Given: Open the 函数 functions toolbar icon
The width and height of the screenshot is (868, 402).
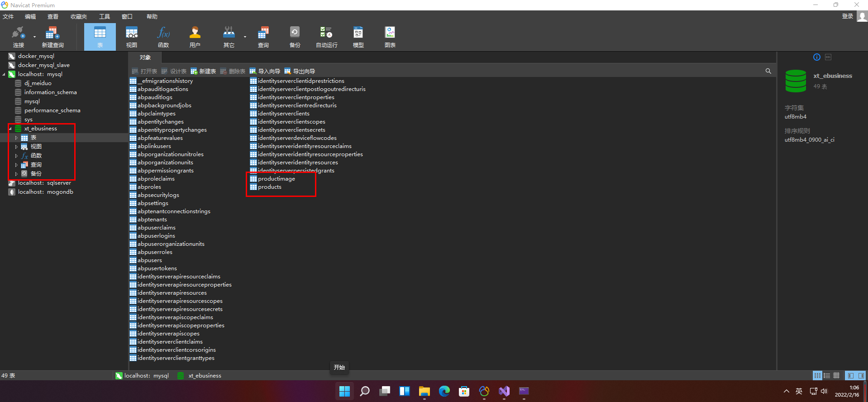Looking at the screenshot, I should pyautogui.click(x=163, y=36).
